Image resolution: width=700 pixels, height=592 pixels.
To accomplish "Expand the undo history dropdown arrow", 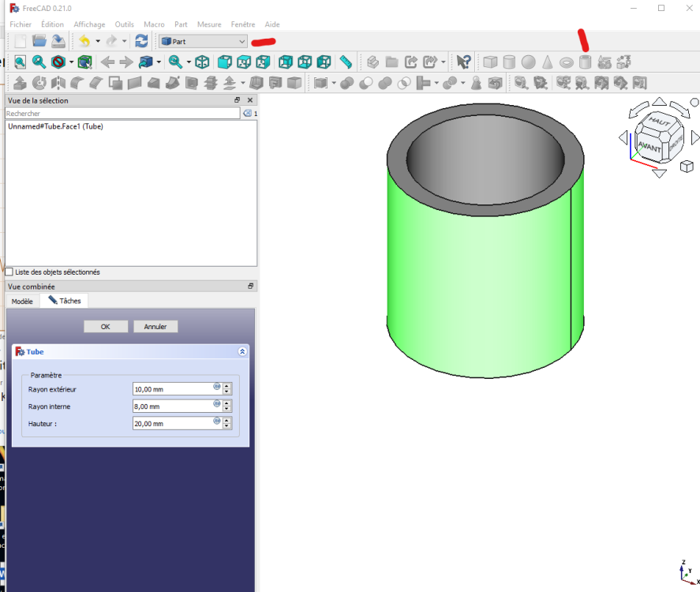I will pos(98,41).
